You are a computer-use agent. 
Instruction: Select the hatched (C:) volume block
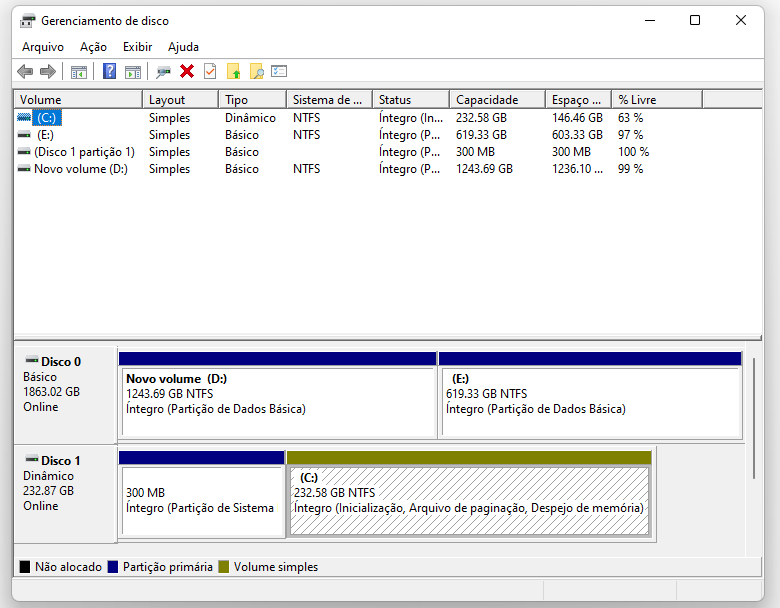click(x=469, y=495)
